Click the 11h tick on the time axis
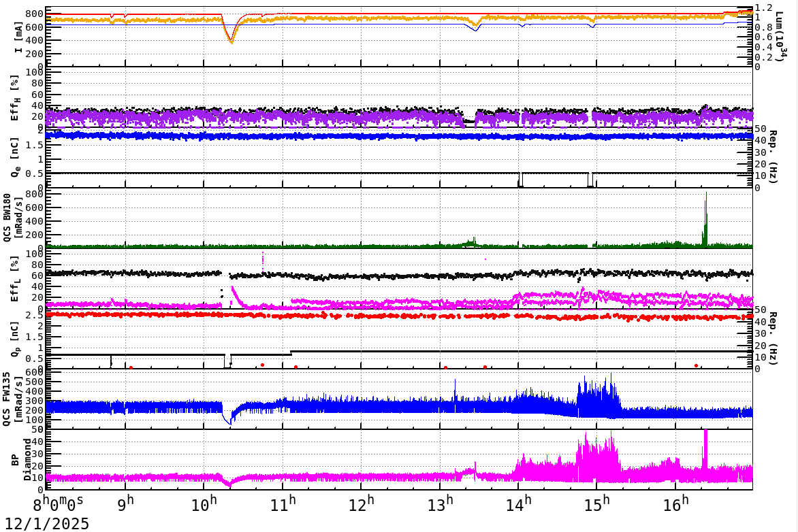798x532 pixels. [283, 505]
